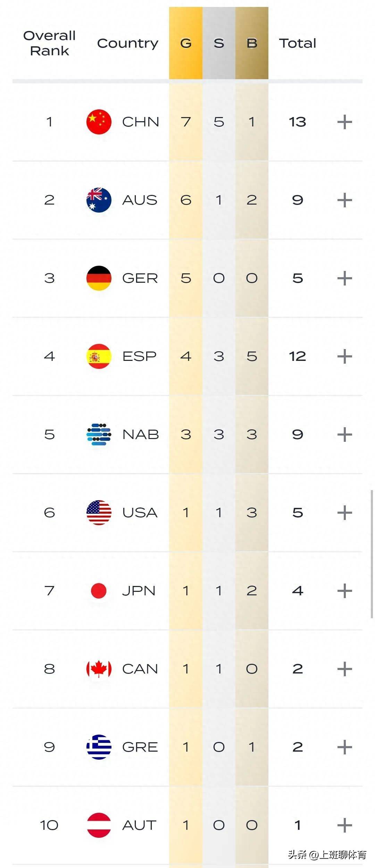Click the NAB neutral athletes logo
Screen dimensions: 375x868
(x=99, y=435)
